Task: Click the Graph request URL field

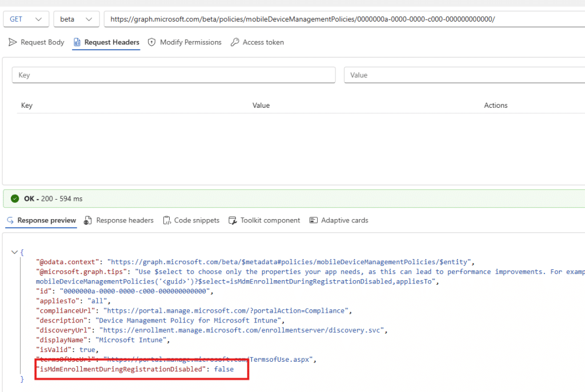Action: pos(343,19)
